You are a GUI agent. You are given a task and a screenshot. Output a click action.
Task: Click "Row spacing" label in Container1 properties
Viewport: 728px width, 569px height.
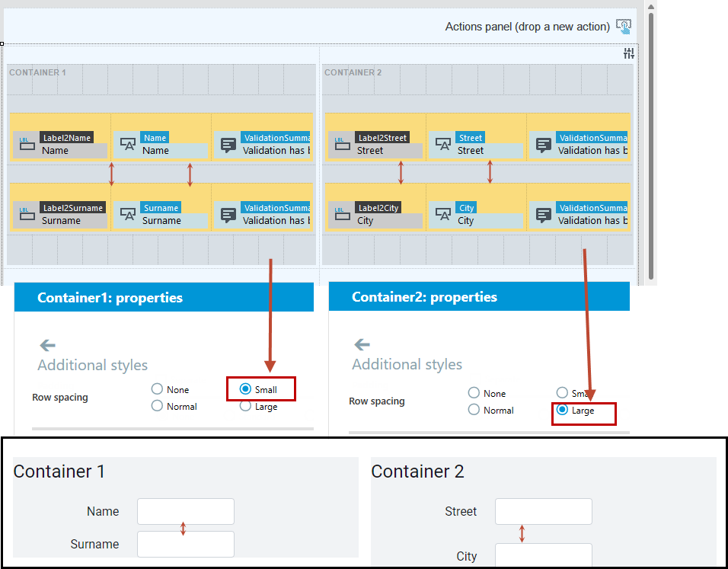click(x=60, y=398)
